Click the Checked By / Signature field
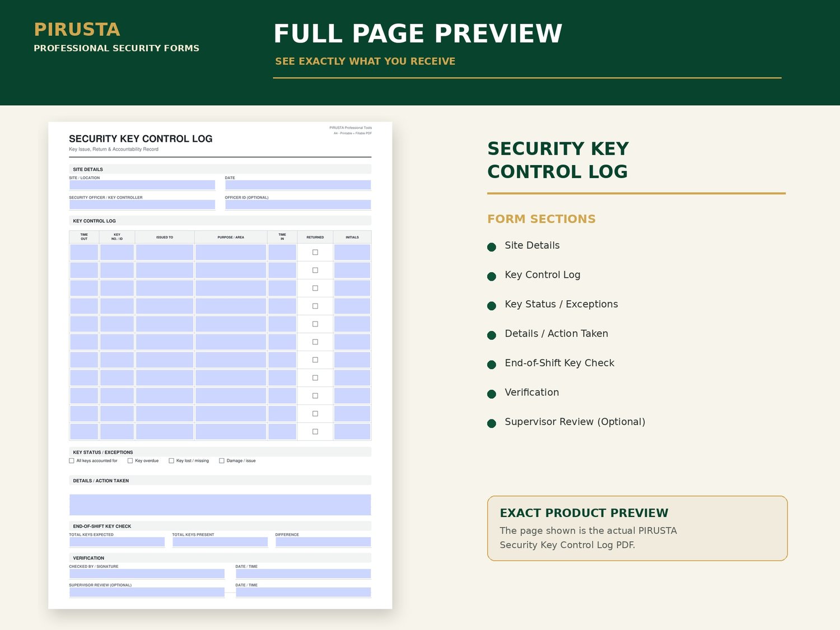The width and height of the screenshot is (840, 630). (x=147, y=574)
